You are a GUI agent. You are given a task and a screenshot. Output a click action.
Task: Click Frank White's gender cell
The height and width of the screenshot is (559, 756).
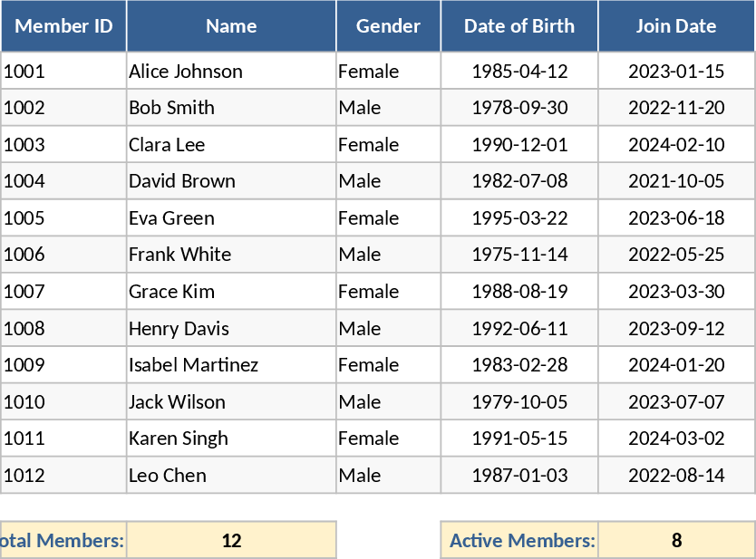coord(388,255)
